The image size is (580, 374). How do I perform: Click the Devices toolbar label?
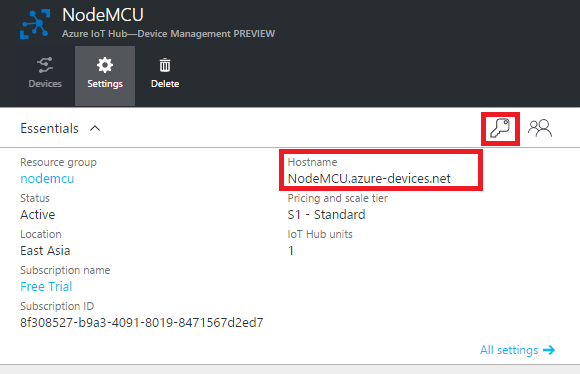pos(45,84)
